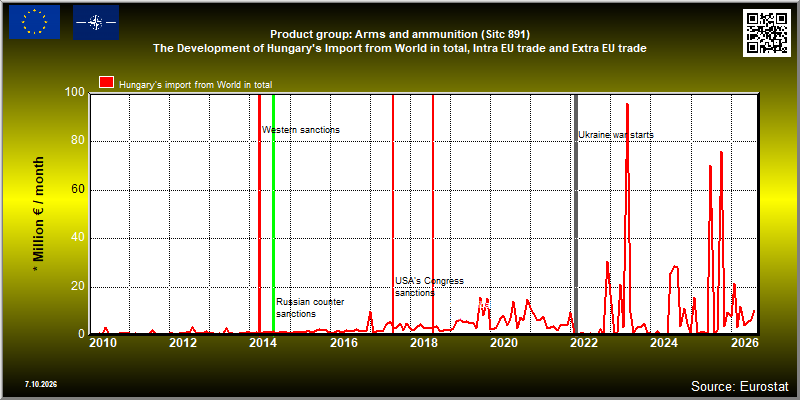This screenshot has width=800, height=400.
Task: Click the y-axis value 60
Action: coord(78,190)
